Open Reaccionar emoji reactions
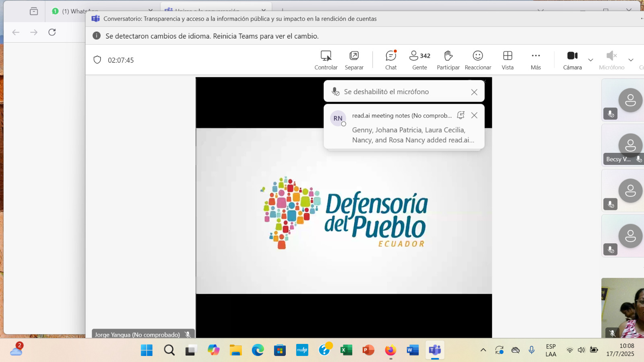Screen dimensions: 644x362 pos(478,60)
